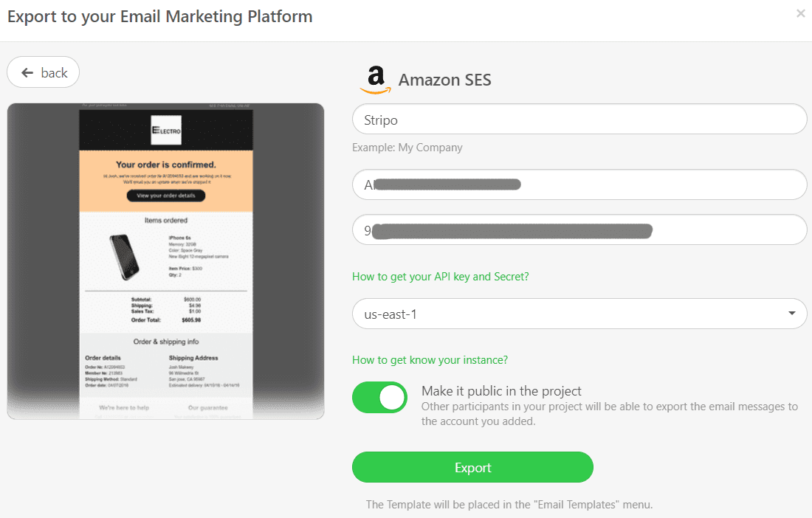This screenshot has height=518, width=812.
Task: Click 'Example: My Company' hint text
Action: click(407, 148)
